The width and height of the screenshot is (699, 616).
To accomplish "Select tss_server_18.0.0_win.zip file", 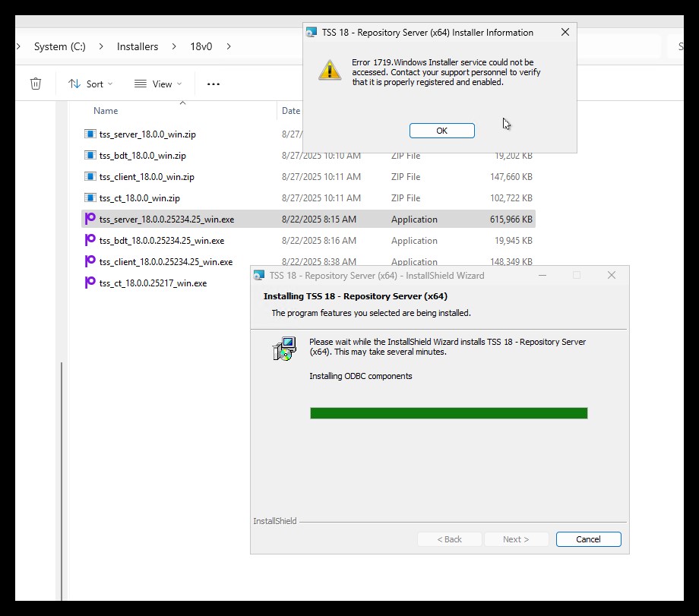I will click(x=147, y=134).
